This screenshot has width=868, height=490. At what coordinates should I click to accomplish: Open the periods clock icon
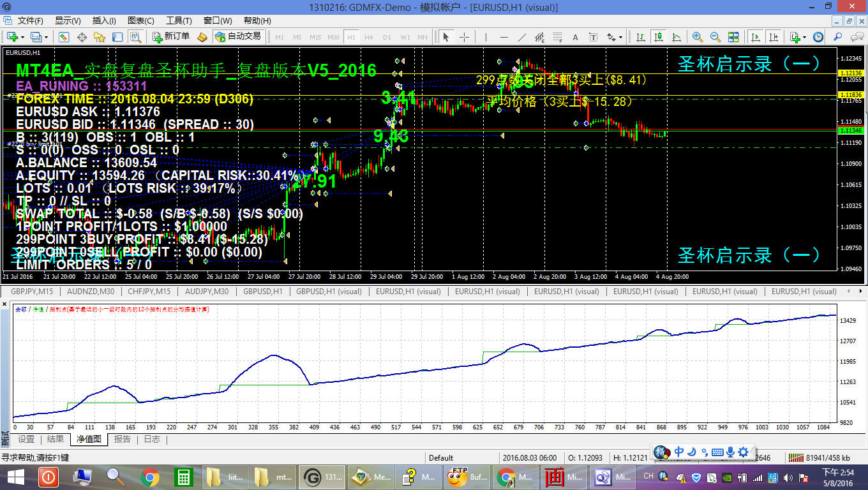click(x=818, y=37)
